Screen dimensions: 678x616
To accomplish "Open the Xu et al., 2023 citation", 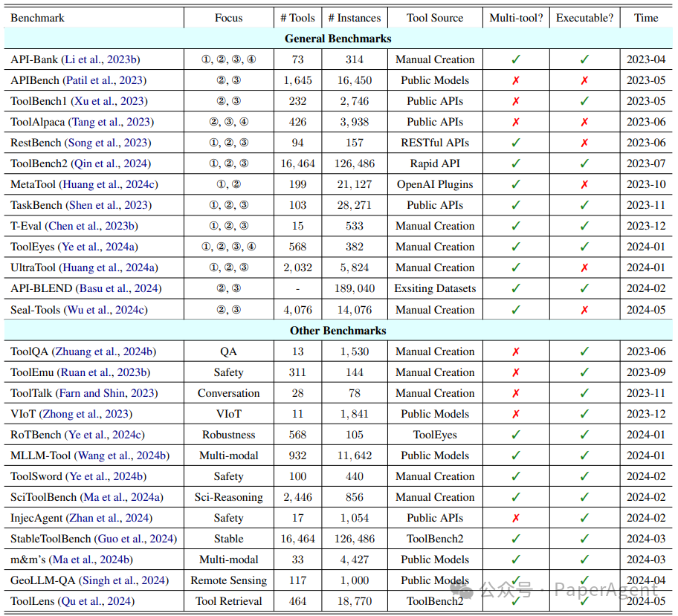I will 111,101.
